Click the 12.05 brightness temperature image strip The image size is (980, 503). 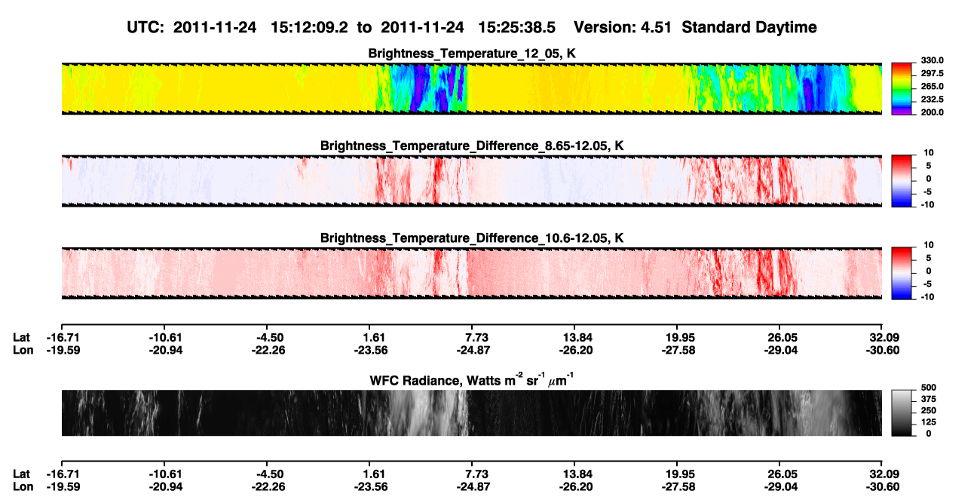point(471,88)
